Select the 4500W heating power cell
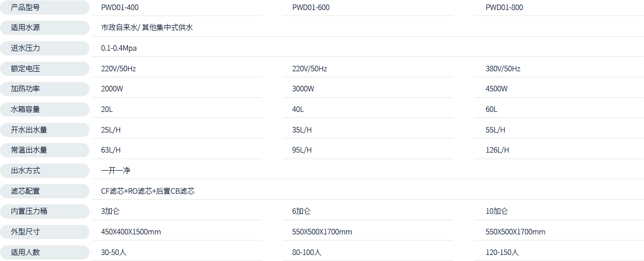This screenshot has height=261, width=644. click(497, 89)
